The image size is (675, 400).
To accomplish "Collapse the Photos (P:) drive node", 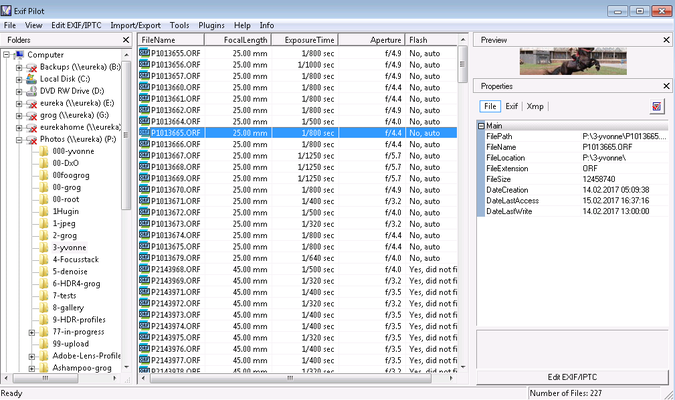I will click(18, 138).
